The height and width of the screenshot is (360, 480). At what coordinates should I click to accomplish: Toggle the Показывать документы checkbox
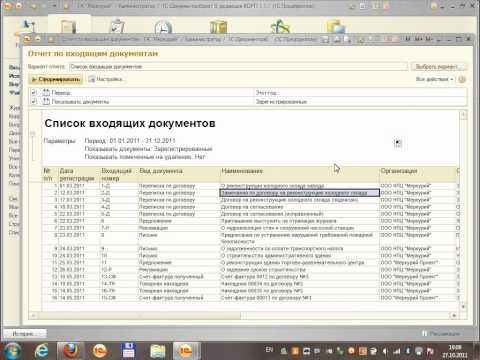click(33, 101)
